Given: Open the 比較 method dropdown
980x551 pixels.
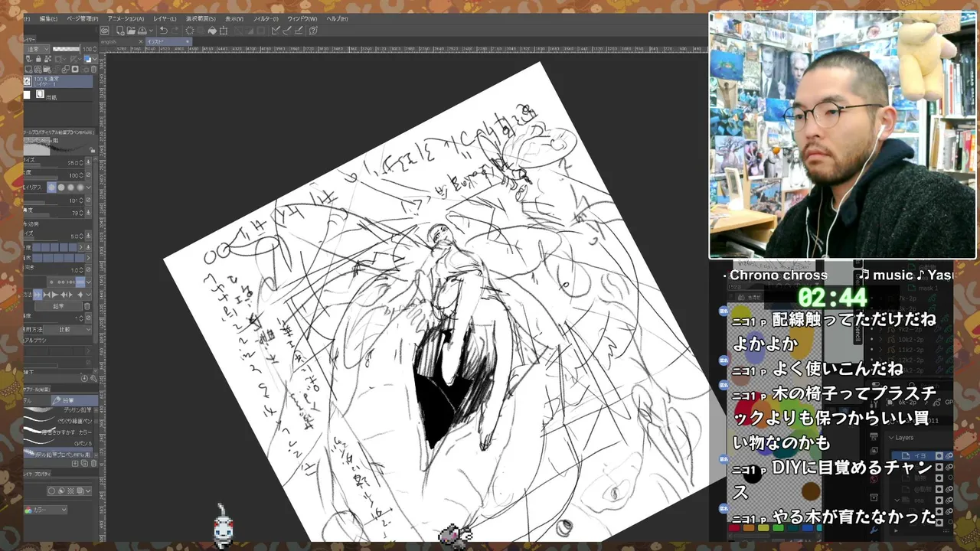Looking at the screenshot, I should (67, 329).
